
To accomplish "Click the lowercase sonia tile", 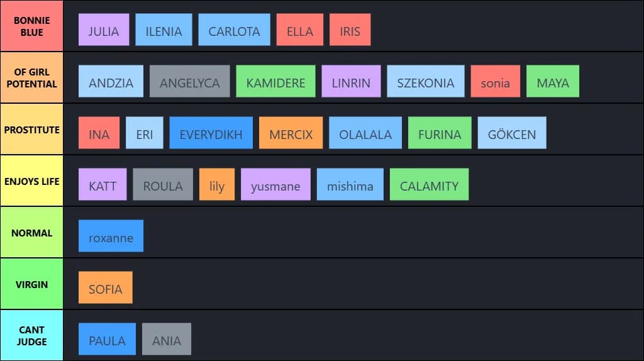I will (496, 81).
